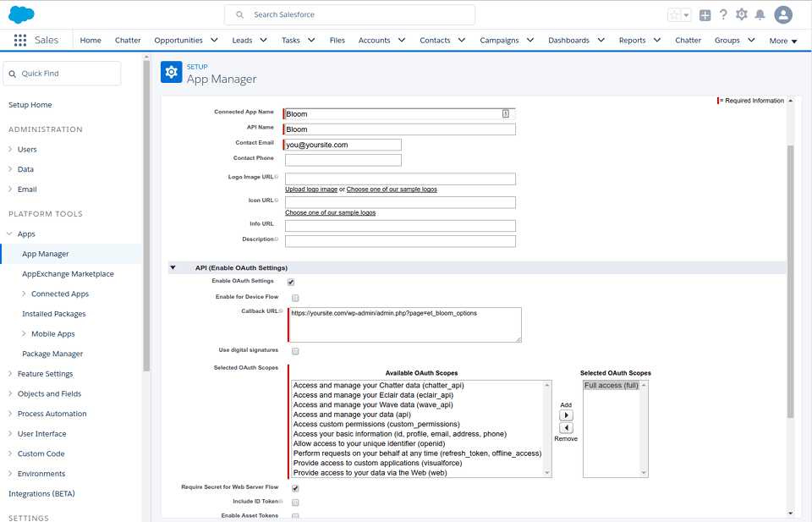Screen dimensions: 812x522
Task: Open the Opportunities tab dropdown
Action: coord(213,40)
